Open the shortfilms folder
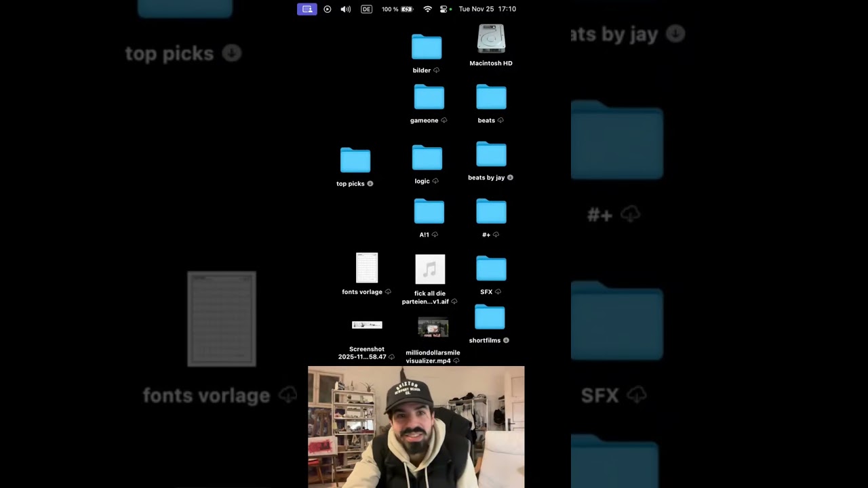Image resolution: width=868 pixels, height=488 pixels. pos(490,318)
